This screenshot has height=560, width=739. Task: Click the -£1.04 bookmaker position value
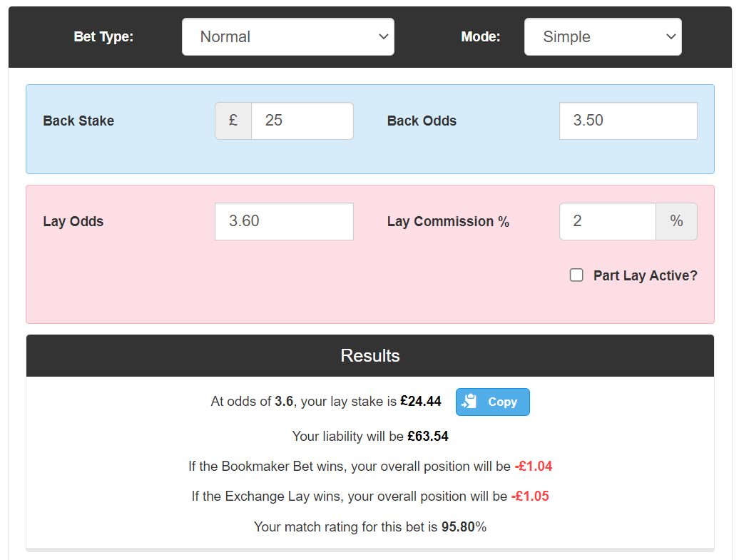534,467
